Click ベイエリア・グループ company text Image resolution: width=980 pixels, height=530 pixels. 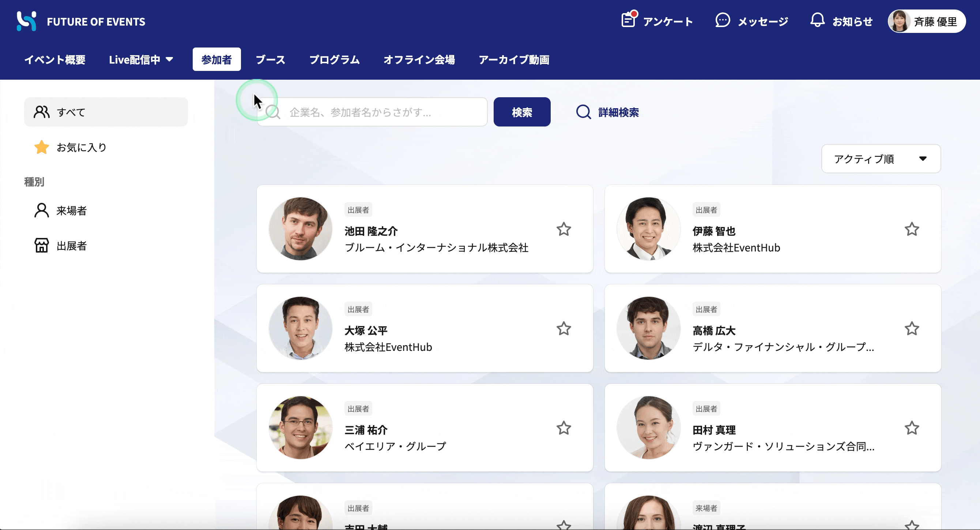(395, 446)
